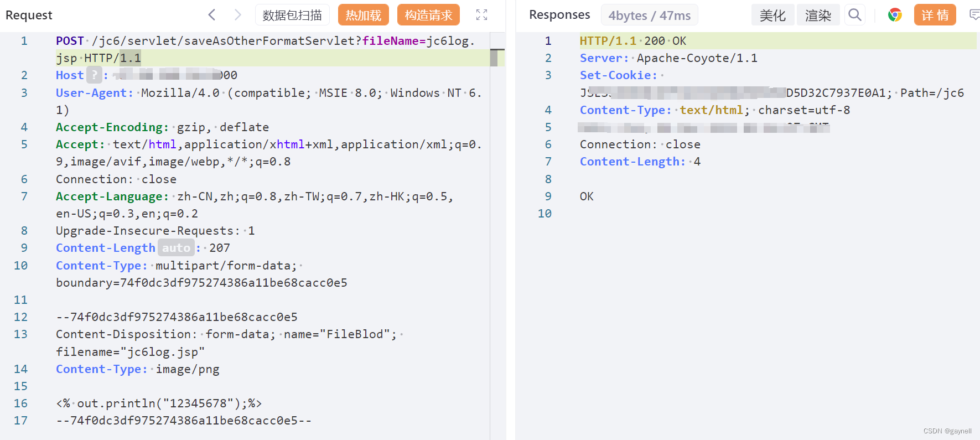The width and height of the screenshot is (980, 440).
Task: Click the 渲染 render button
Action: click(818, 15)
